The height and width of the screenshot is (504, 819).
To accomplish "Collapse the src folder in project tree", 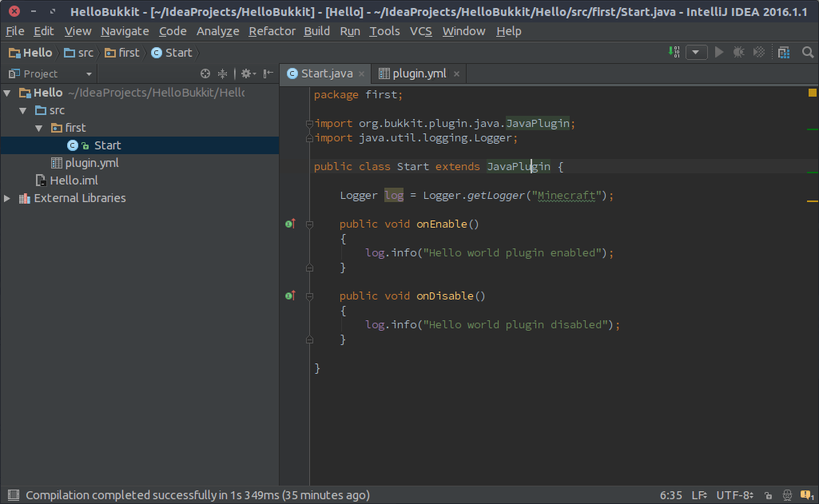I will coord(23,110).
